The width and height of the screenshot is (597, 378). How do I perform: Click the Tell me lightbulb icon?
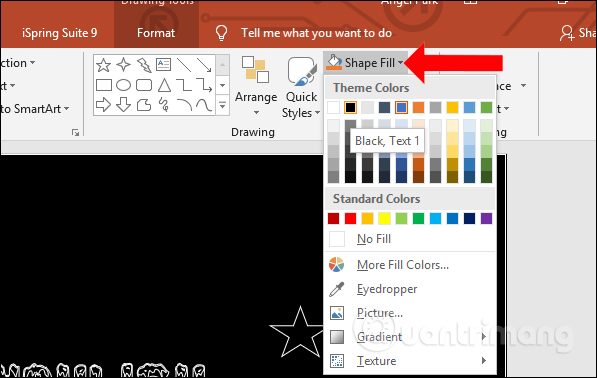pyautogui.click(x=221, y=33)
